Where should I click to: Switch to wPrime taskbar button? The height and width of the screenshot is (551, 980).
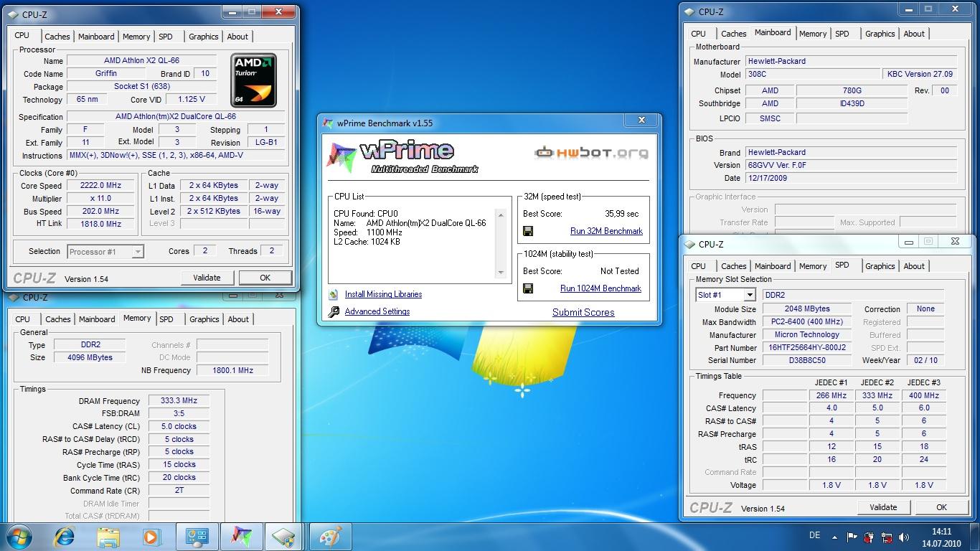[241, 537]
